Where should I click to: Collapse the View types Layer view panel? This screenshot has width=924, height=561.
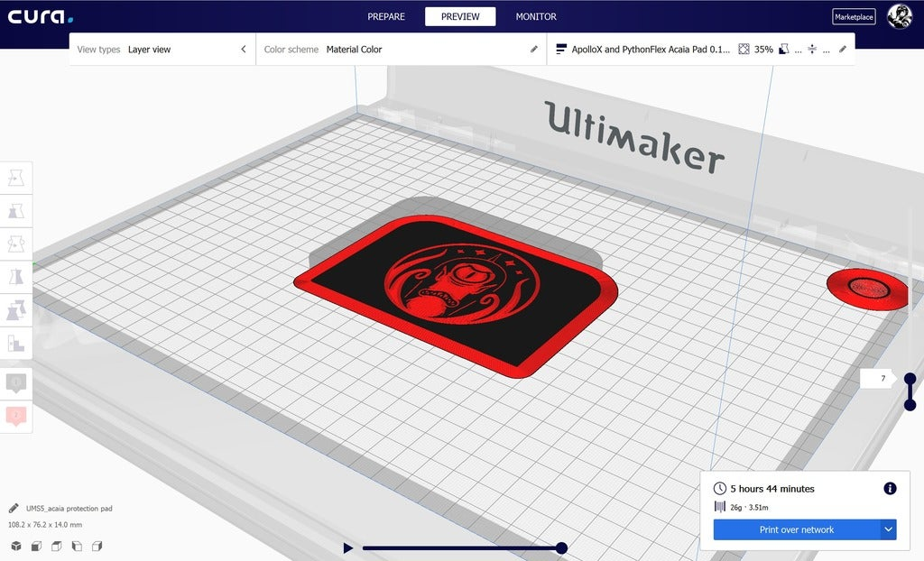point(244,50)
